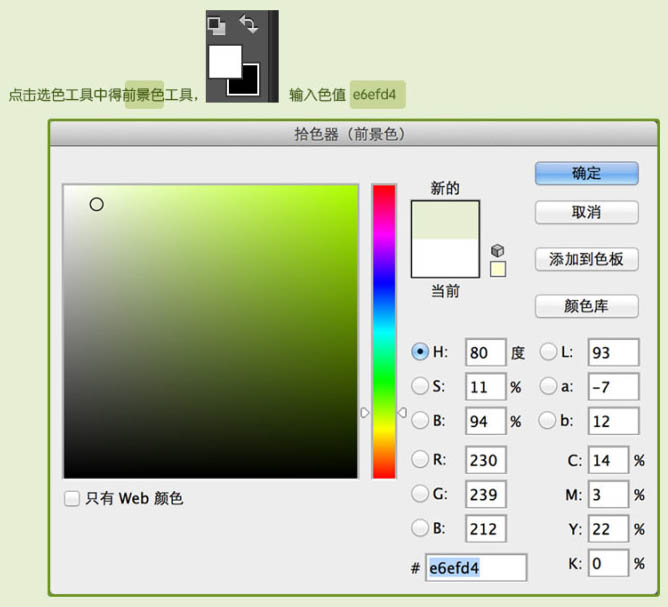668x607 pixels.
Task: Click the highlighted e6efd4 text in instructions
Action: click(x=377, y=94)
